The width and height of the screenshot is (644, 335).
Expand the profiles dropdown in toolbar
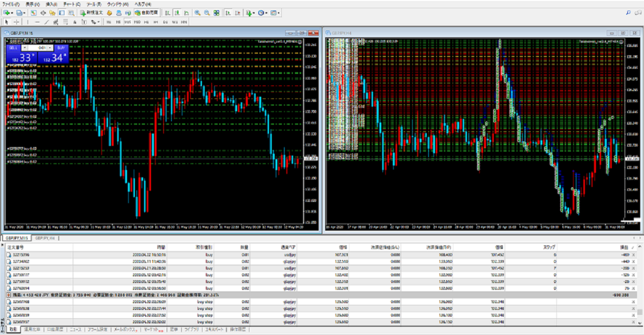point(24,12)
